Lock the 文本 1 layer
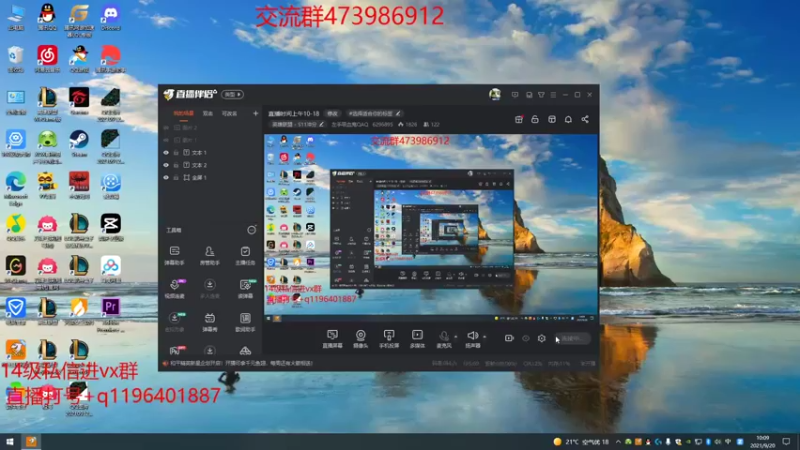Viewport: 800px width, 450px height. pyautogui.click(x=176, y=153)
